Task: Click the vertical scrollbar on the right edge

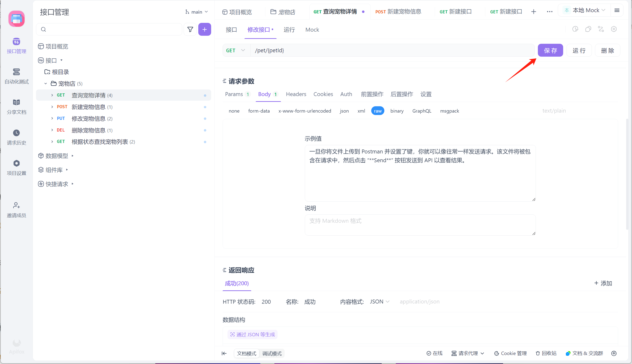Action: 627,174
